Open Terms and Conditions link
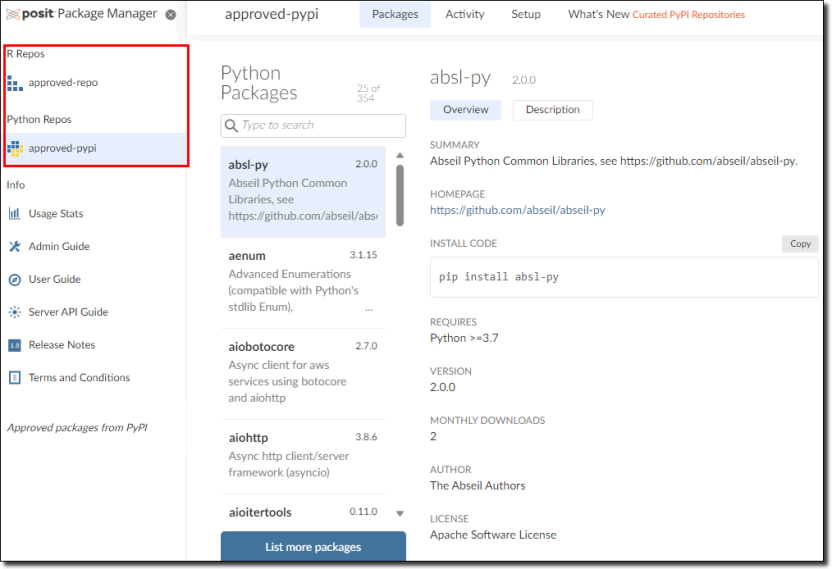 pos(79,378)
